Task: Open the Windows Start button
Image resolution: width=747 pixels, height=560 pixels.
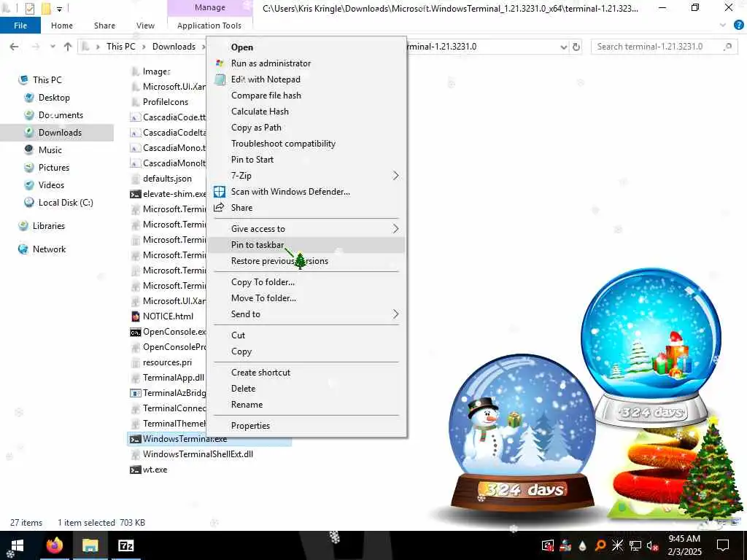Action: (x=18, y=545)
